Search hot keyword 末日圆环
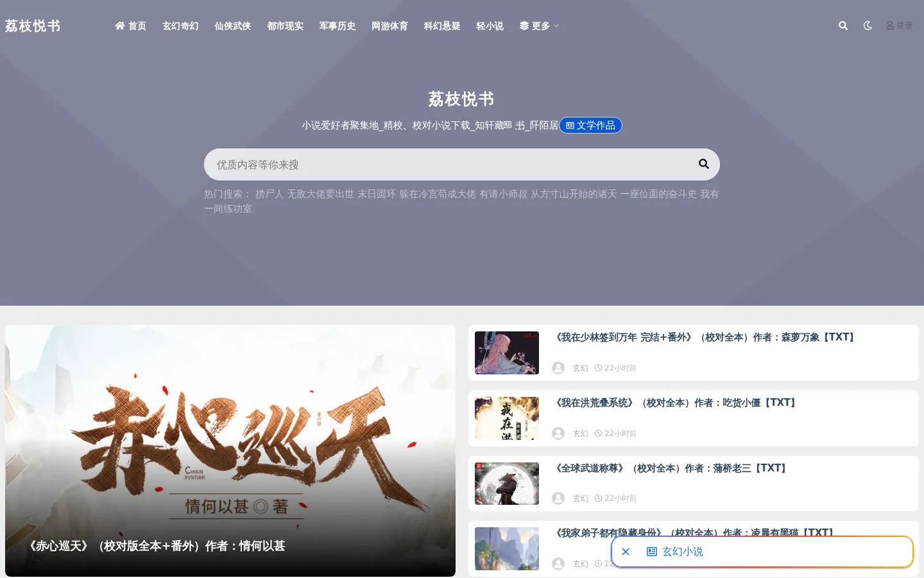This screenshot has width=924, height=578. (x=377, y=194)
